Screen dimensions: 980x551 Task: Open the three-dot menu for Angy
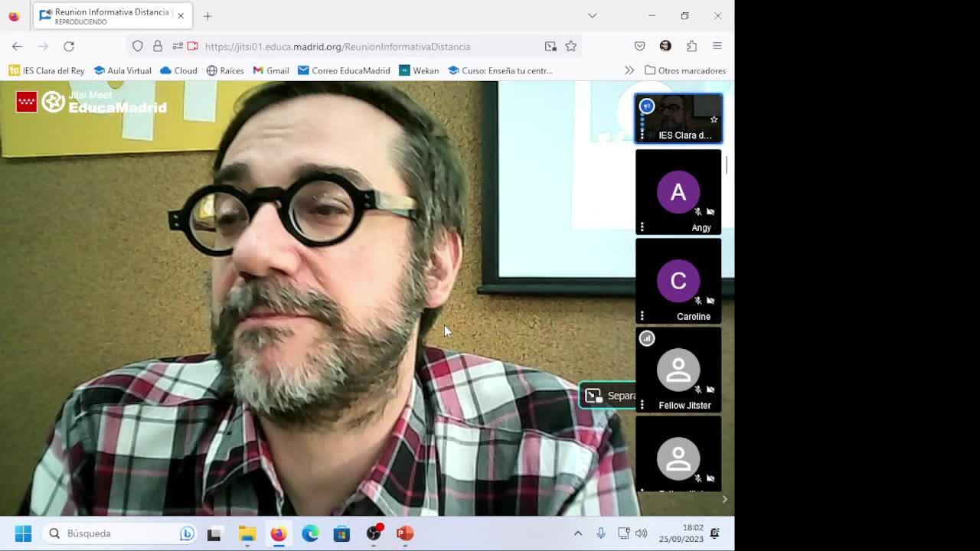[642, 227]
